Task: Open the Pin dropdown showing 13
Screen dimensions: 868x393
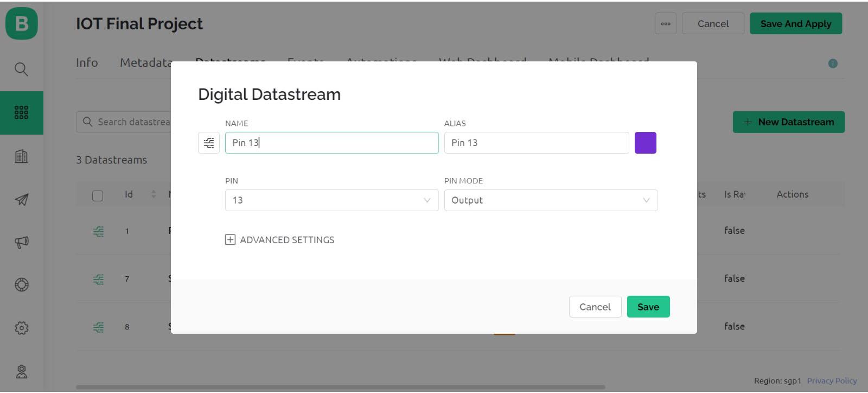Action: click(x=331, y=200)
